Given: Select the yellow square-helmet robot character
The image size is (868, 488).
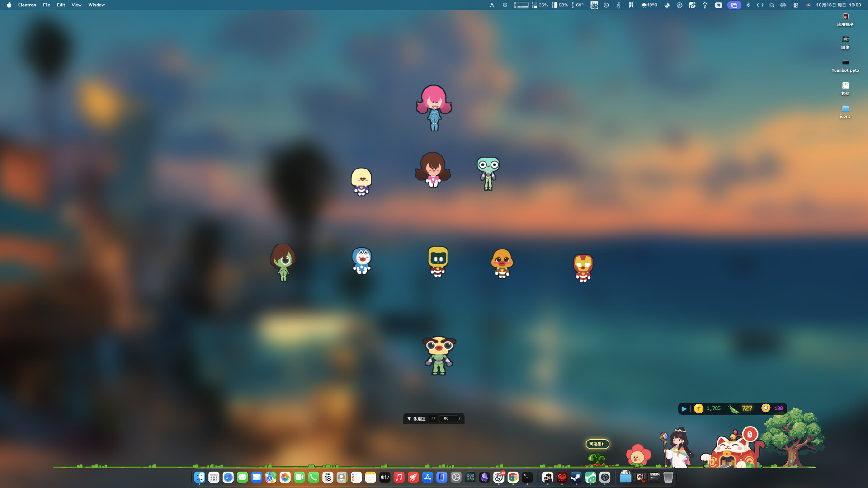Looking at the screenshot, I should click(438, 261).
